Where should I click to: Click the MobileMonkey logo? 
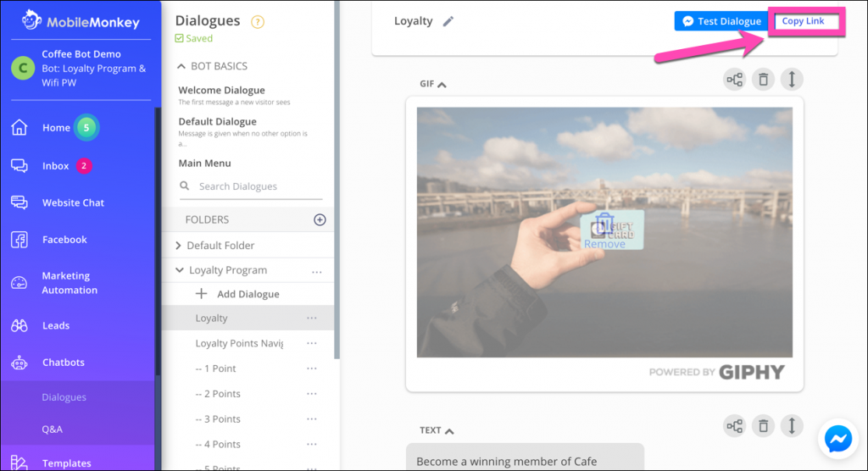[81, 21]
